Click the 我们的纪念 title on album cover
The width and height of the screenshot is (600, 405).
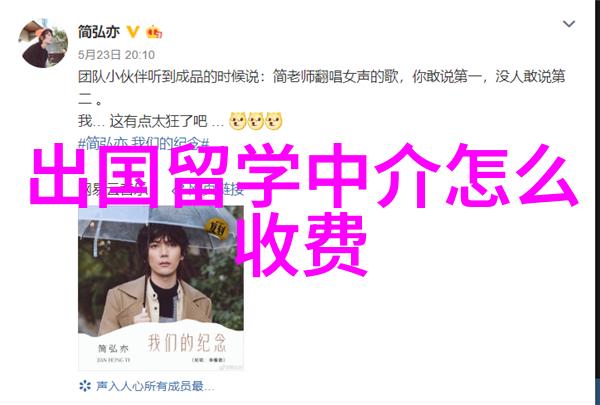(187, 342)
